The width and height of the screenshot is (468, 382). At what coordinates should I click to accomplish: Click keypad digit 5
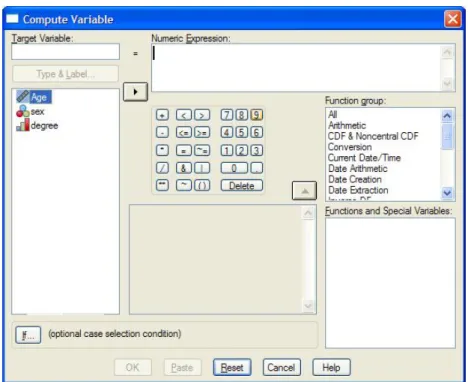point(242,133)
